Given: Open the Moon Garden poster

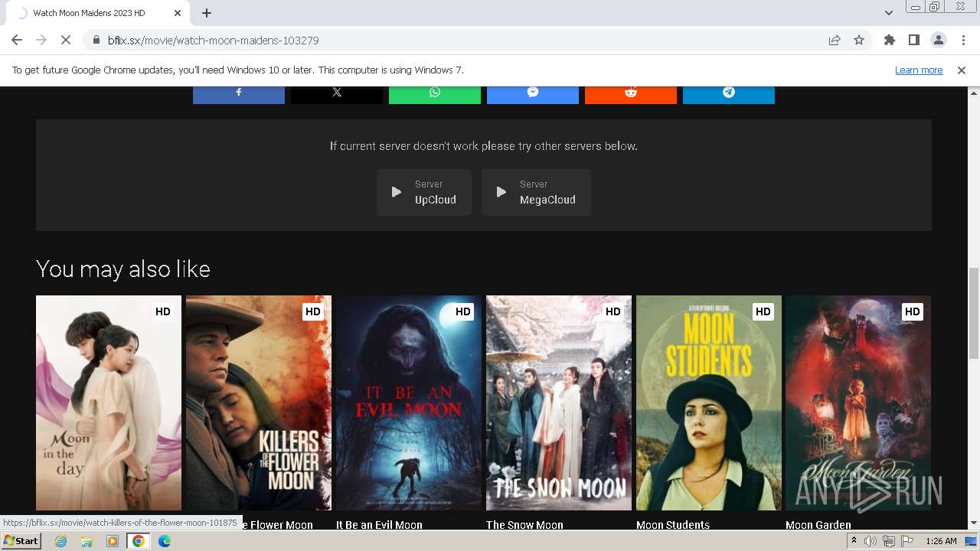Looking at the screenshot, I should 858,403.
